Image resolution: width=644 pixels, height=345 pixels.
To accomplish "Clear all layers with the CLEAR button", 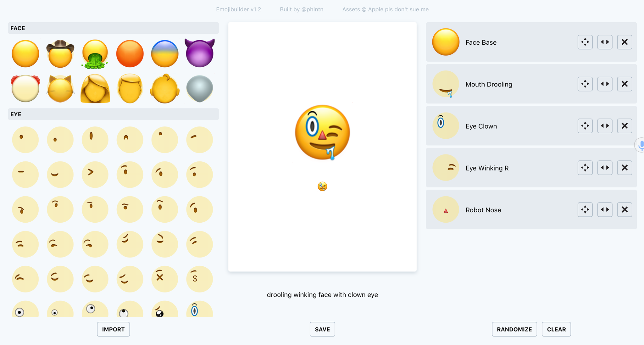I will pos(556,329).
